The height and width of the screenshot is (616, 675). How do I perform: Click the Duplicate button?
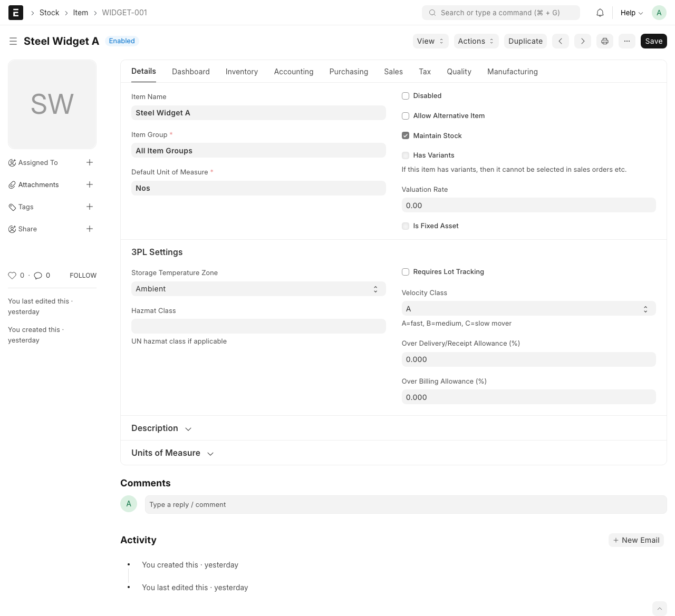click(x=525, y=41)
